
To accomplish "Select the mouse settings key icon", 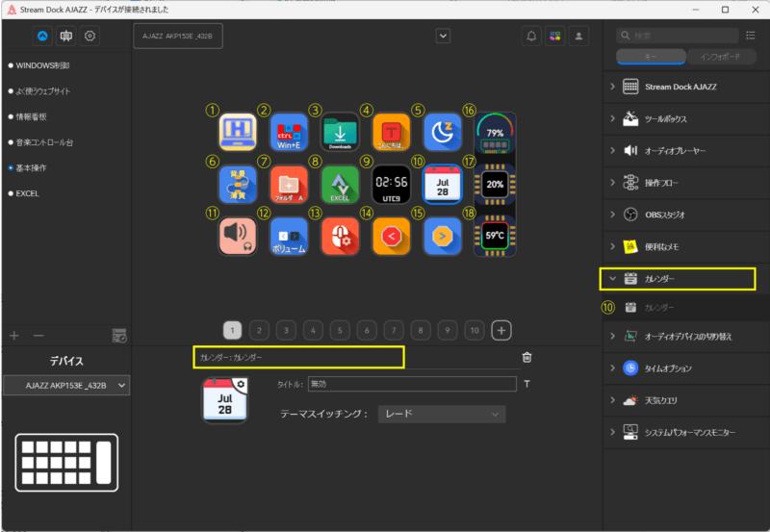I will (x=340, y=236).
